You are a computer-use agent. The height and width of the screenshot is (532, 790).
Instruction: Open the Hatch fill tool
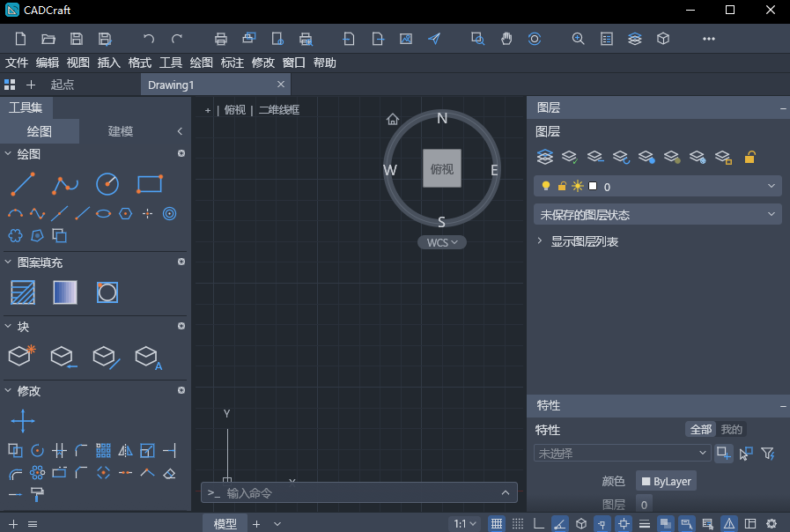[x=23, y=292]
